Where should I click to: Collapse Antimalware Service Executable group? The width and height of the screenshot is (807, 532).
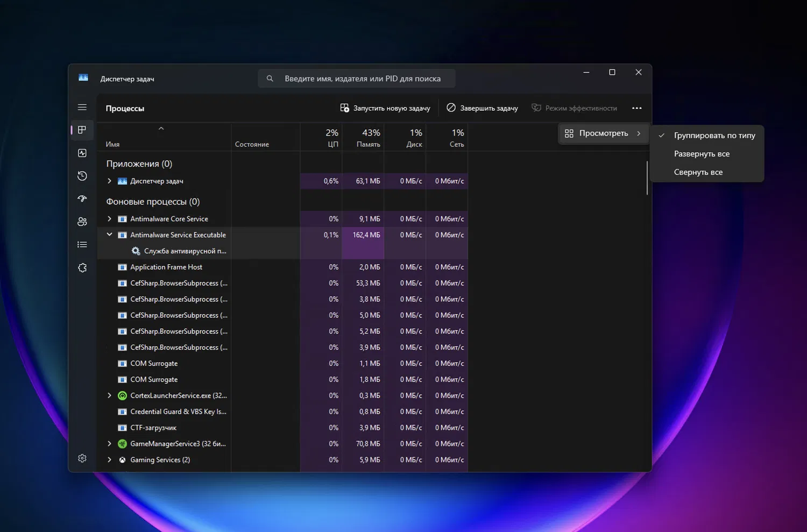click(109, 235)
